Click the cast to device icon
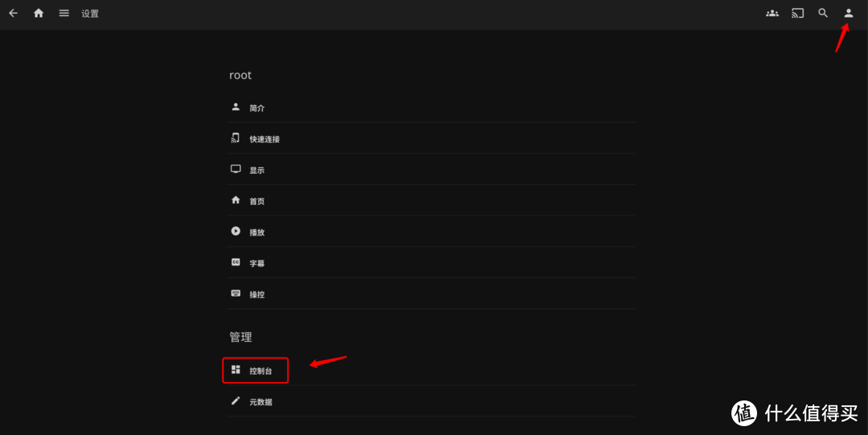The height and width of the screenshot is (435, 868). [797, 13]
